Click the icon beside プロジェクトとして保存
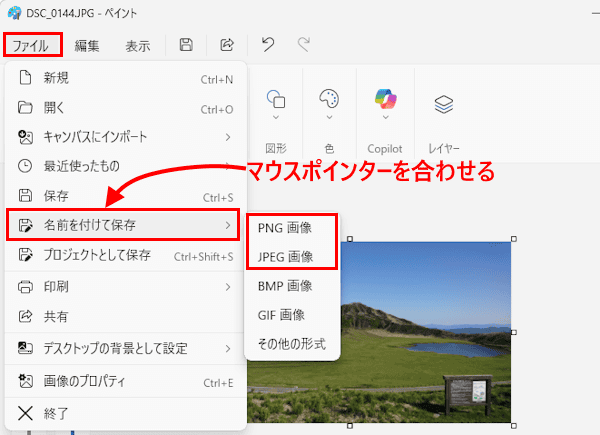The height and width of the screenshot is (435, 600). click(x=26, y=255)
